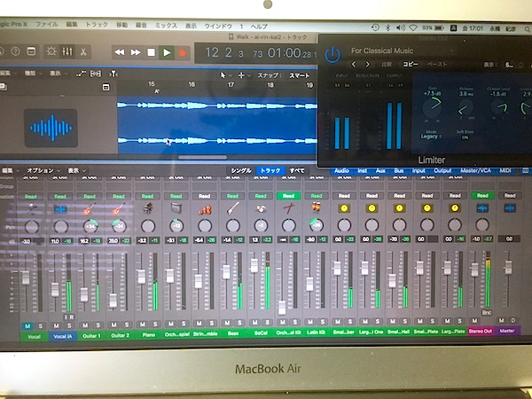532x399 pixels.
Task: Solo the Vocal IA channel
Action: click(69, 325)
